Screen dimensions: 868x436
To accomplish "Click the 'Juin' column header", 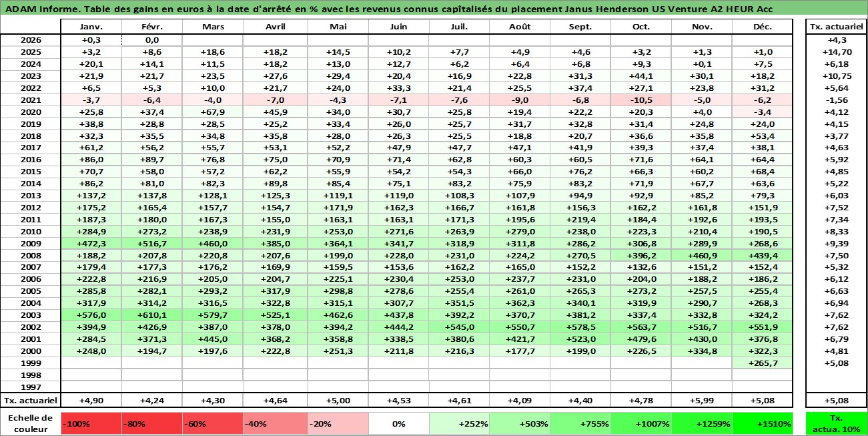I will coord(398,27).
